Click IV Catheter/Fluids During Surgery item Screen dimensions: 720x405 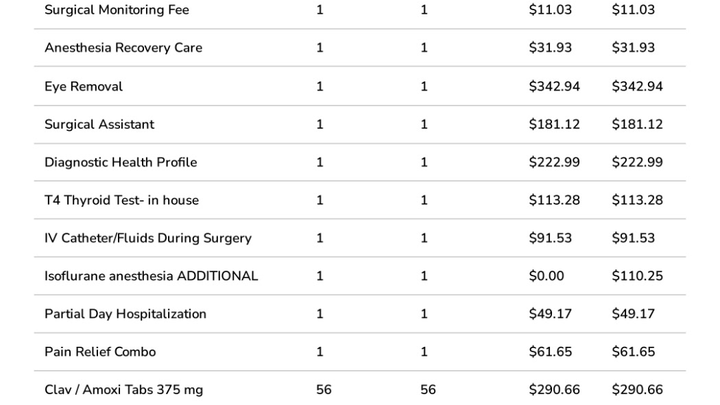(148, 238)
